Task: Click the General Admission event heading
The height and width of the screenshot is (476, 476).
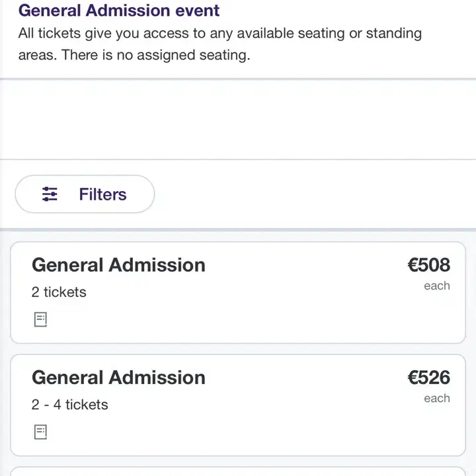Action: coord(119,11)
